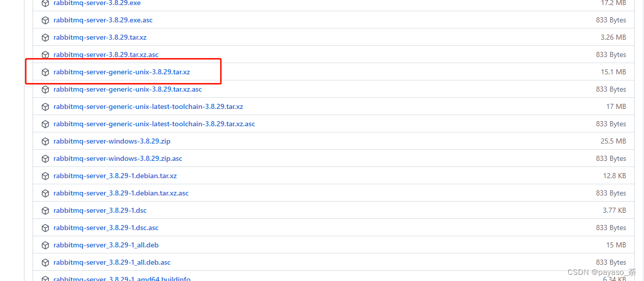Click 25.5 MB size of windows zip
The width and height of the screenshot is (644, 281).
pyautogui.click(x=613, y=142)
